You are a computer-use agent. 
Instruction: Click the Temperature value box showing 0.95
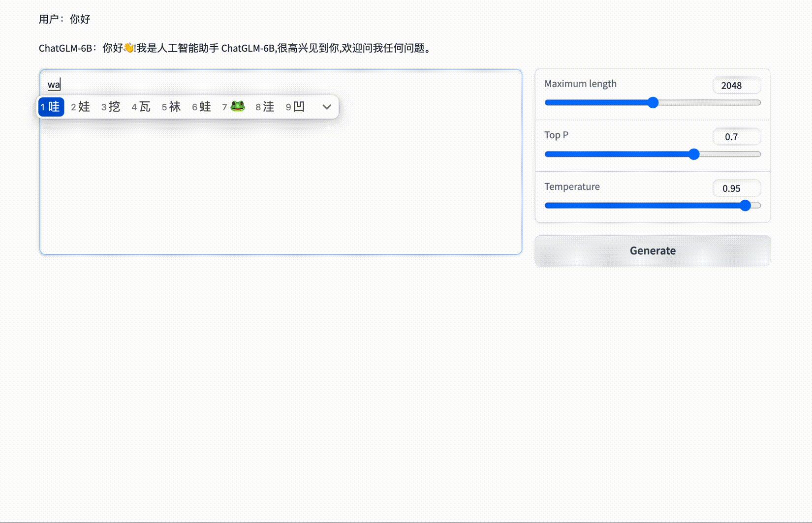[x=736, y=188]
